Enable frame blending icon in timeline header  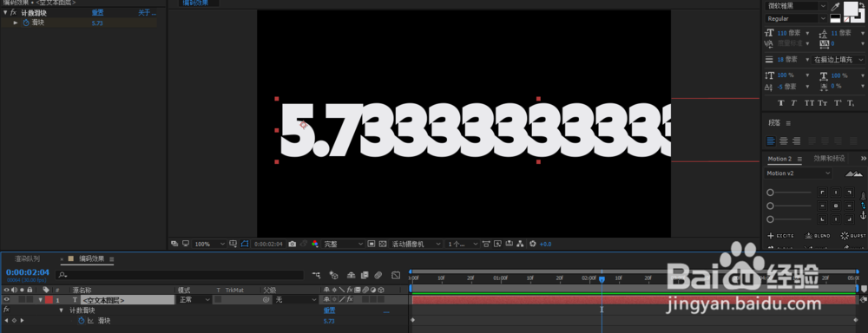point(365,275)
